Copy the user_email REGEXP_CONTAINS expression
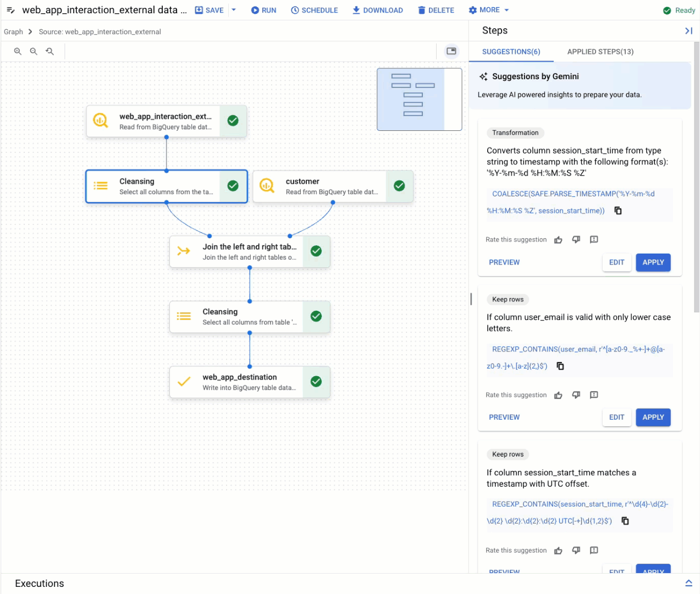700x594 pixels. (x=560, y=366)
